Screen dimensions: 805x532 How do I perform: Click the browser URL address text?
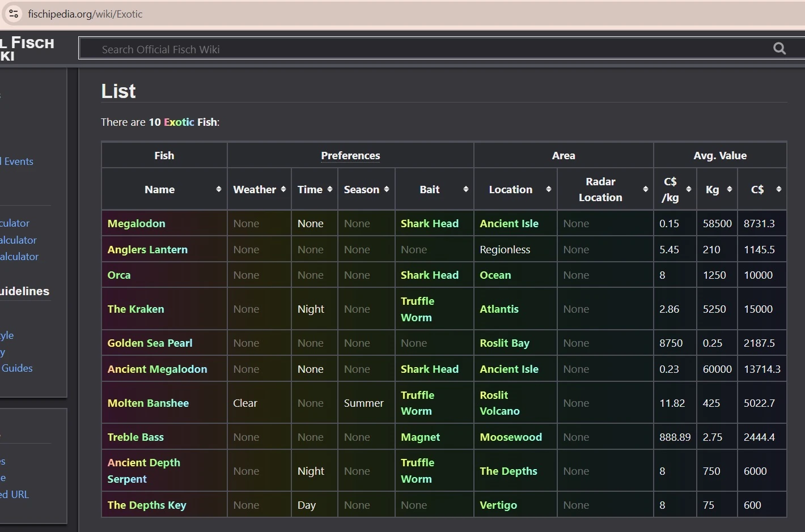85,14
